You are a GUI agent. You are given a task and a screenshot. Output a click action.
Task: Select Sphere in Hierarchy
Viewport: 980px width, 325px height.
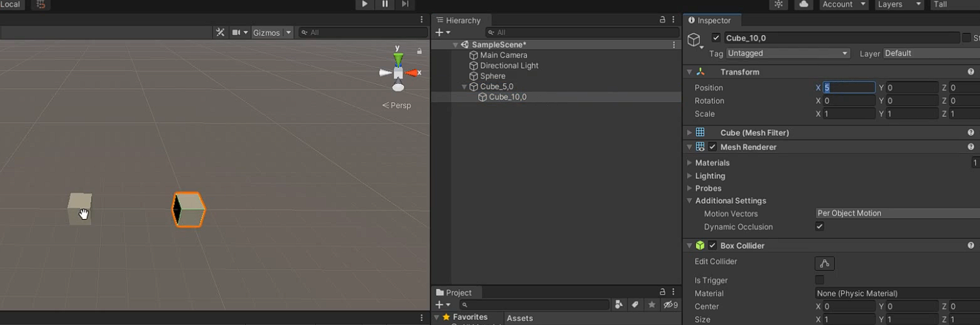tap(492, 76)
